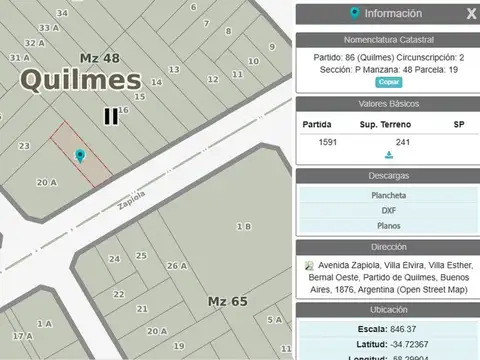The width and height of the screenshot is (480, 360).
Task: Select parcel 23 on the map
Action: coord(24,146)
